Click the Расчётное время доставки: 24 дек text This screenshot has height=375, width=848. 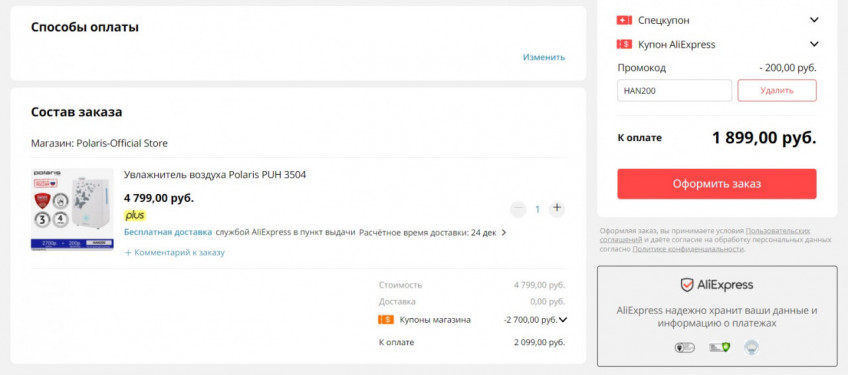pos(427,232)
